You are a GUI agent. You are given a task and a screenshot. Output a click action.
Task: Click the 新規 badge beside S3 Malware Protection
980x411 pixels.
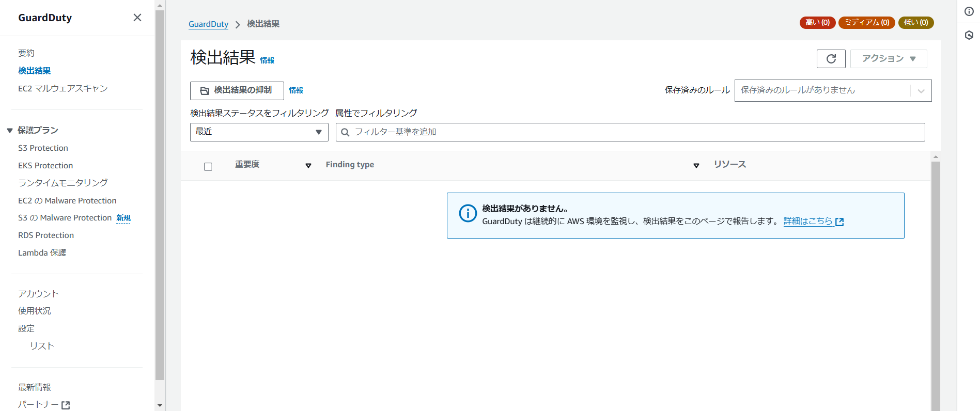tap(123, 218)
